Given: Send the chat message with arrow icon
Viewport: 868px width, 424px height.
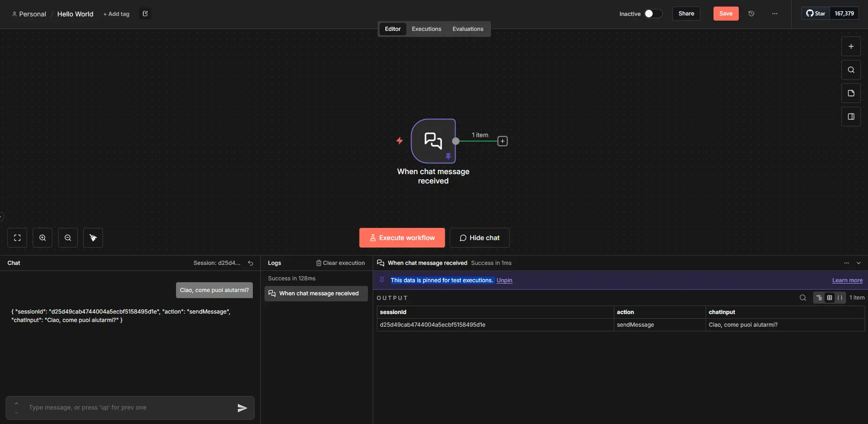Looking at the screenshot, I should 242,408.
